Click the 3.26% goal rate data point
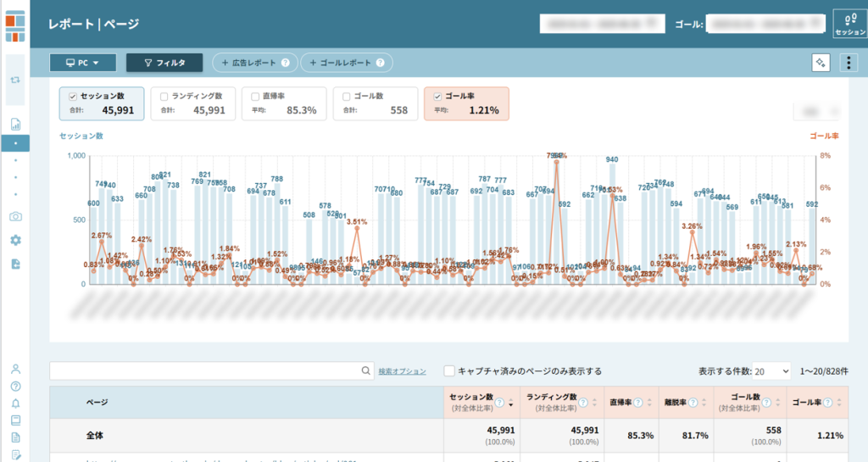Viewport: 868px width, 462px height. click(692, 231)
